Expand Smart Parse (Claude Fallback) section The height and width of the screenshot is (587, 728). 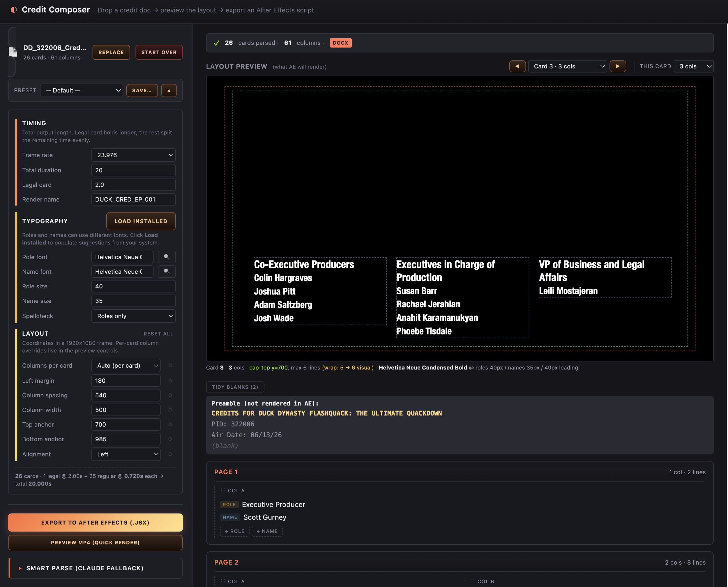(96, 568)
